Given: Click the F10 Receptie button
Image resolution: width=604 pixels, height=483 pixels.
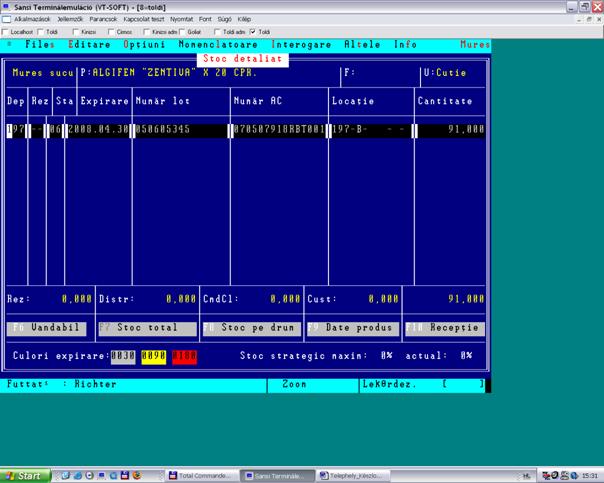Looking at the screenshot, I should tap(444, 328).
